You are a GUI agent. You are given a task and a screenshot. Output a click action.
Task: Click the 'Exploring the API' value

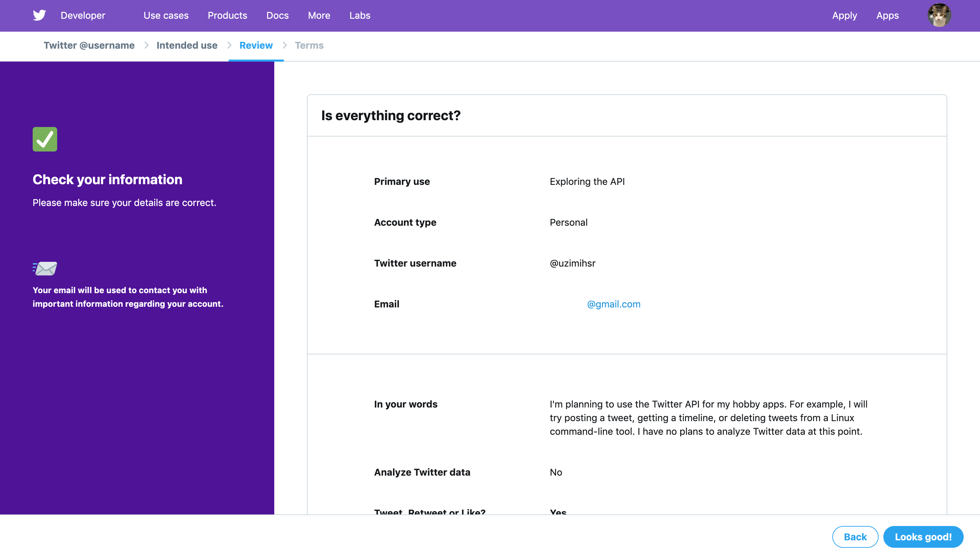pyautogui.click(x=587, y=181)
